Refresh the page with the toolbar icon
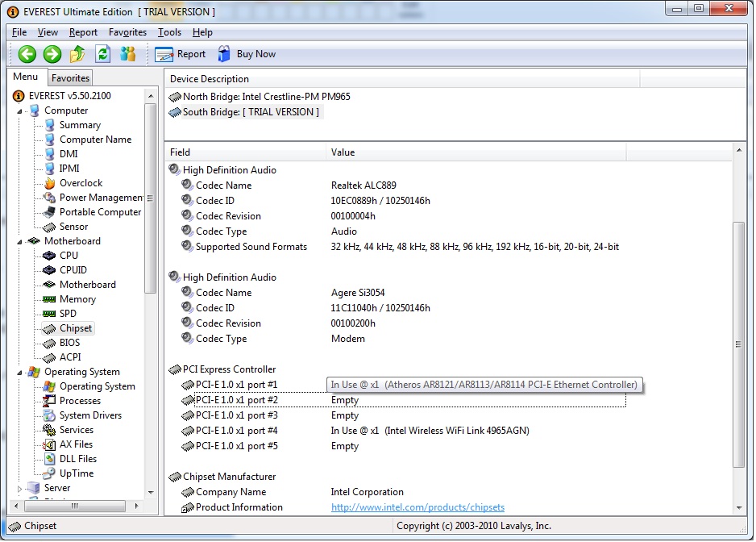This screenshot has width=756, height=542. (x=102, y=54)
